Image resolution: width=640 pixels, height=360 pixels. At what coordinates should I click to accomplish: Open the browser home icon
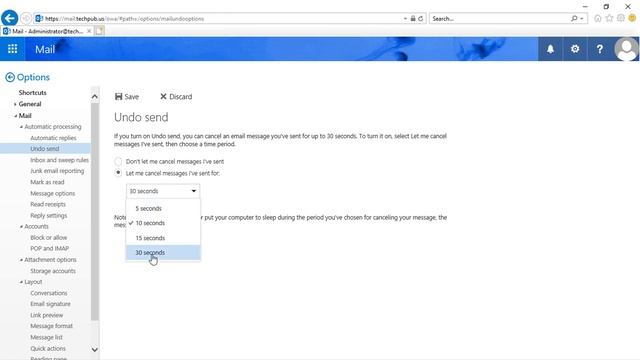click(598, 18)
